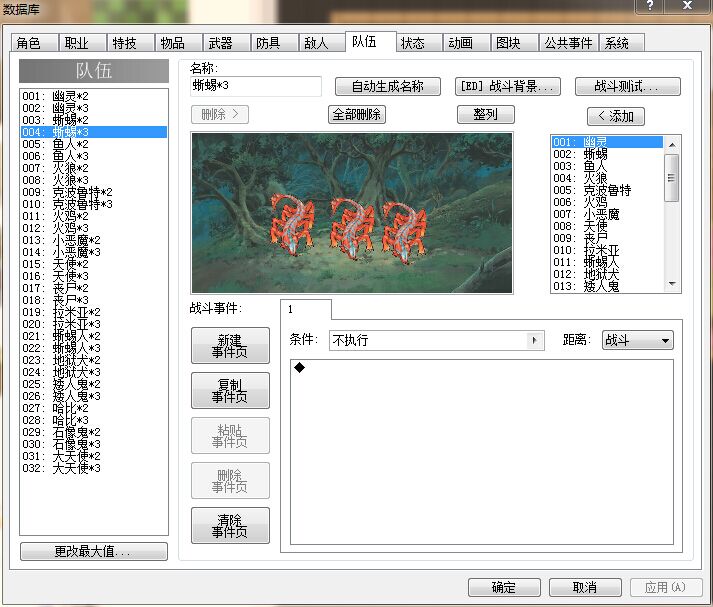Click the 整列 button
The image size is (713, 607).
(x=486, y=115)
